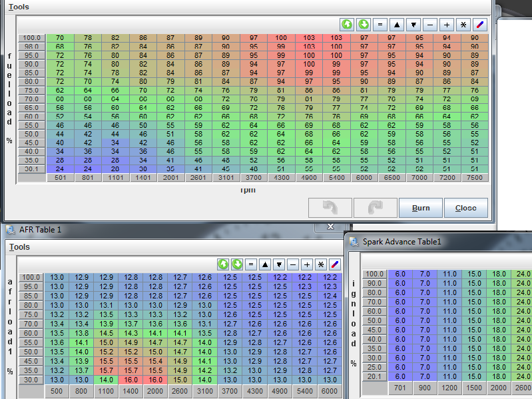532x399 pixels.
Task: Click the black down-triangle decrement icon in fuel table
Action: click(x=413, y=24)
